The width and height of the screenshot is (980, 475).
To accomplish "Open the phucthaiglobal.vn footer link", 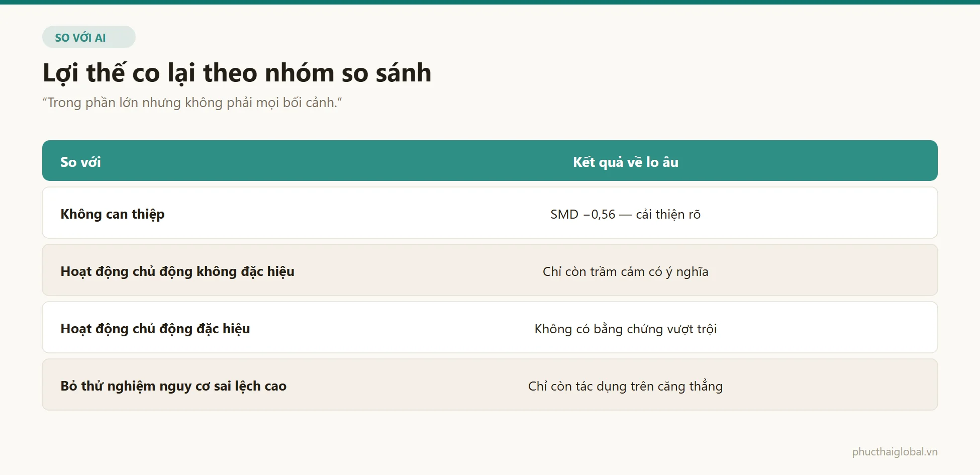I will click(x=895, y=451).
